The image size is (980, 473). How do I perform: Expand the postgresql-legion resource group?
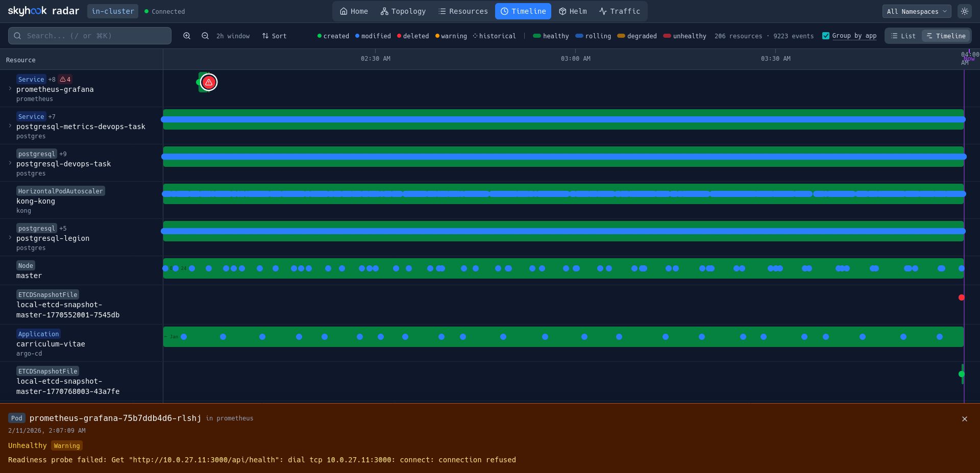[x=10, y=238]
